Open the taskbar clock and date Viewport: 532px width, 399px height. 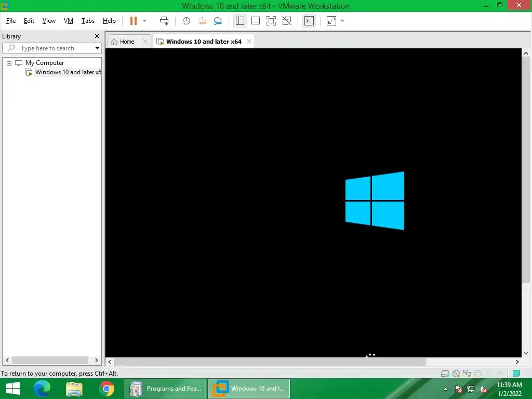(509, 389)
